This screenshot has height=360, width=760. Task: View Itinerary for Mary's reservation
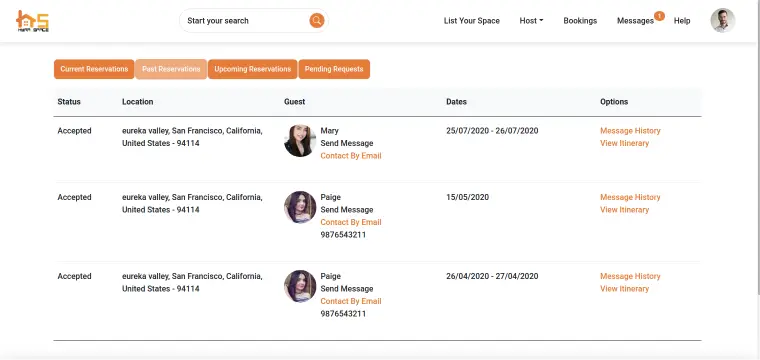624,143
